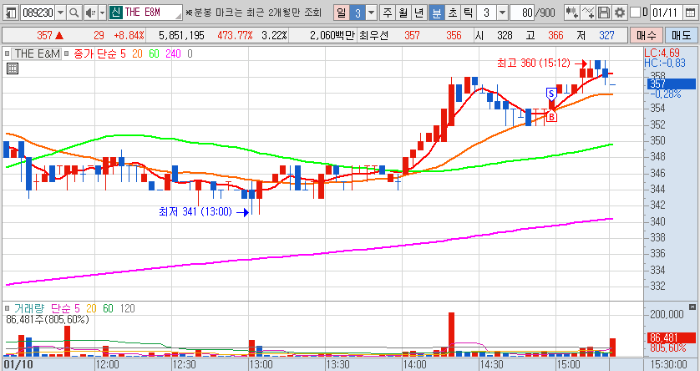The width and height of the screenshot is (700, 371).
Task: Click the date field showing 01/11
Action: tap(666, 13)
